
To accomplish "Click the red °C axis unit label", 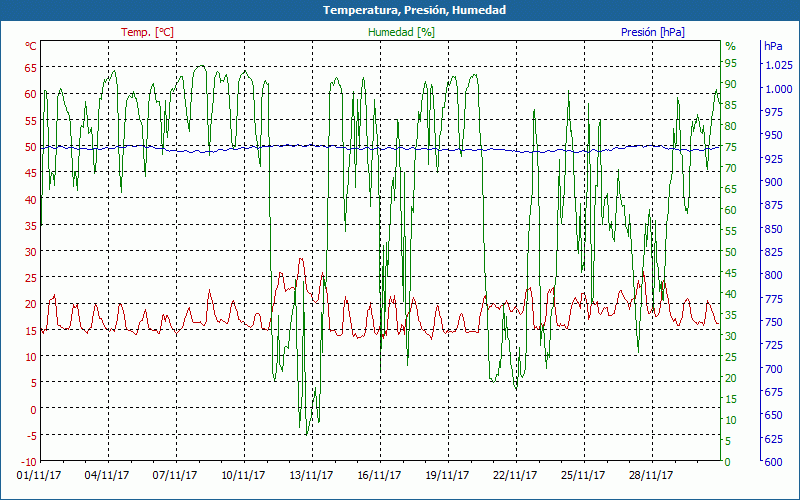I will tap(31, 46).
